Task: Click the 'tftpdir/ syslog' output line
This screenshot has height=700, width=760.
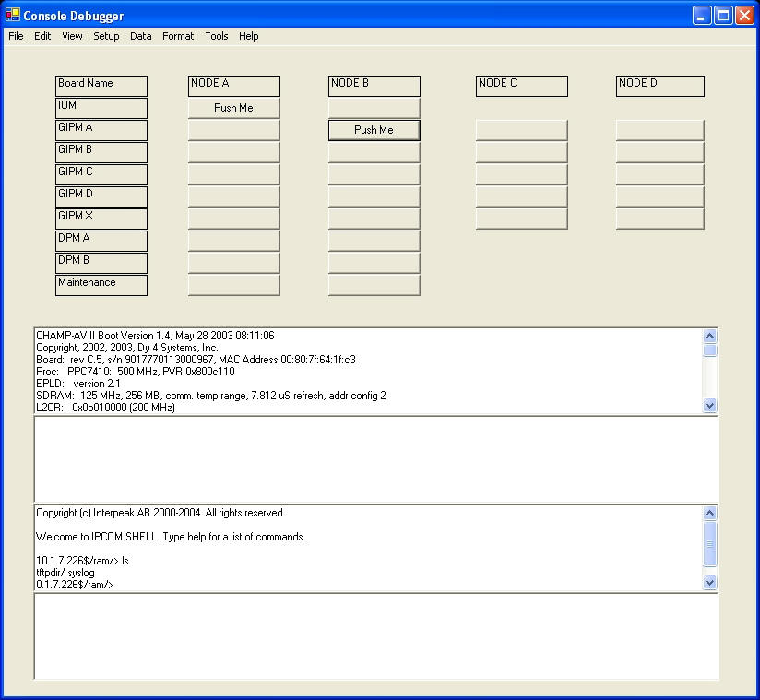Action: click(x=65, y=573)
